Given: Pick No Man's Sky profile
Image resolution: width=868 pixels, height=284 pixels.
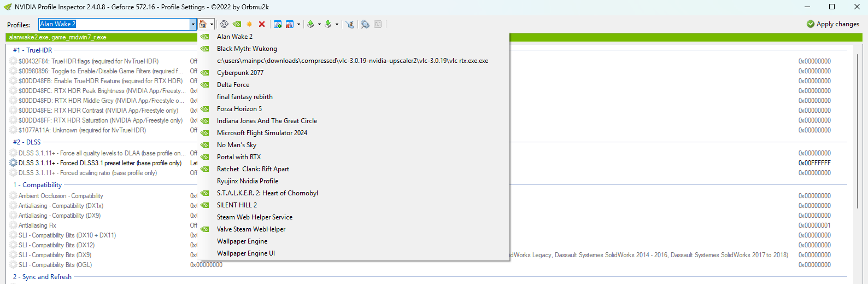Looking at the screenshot, I should coord(354,145).
